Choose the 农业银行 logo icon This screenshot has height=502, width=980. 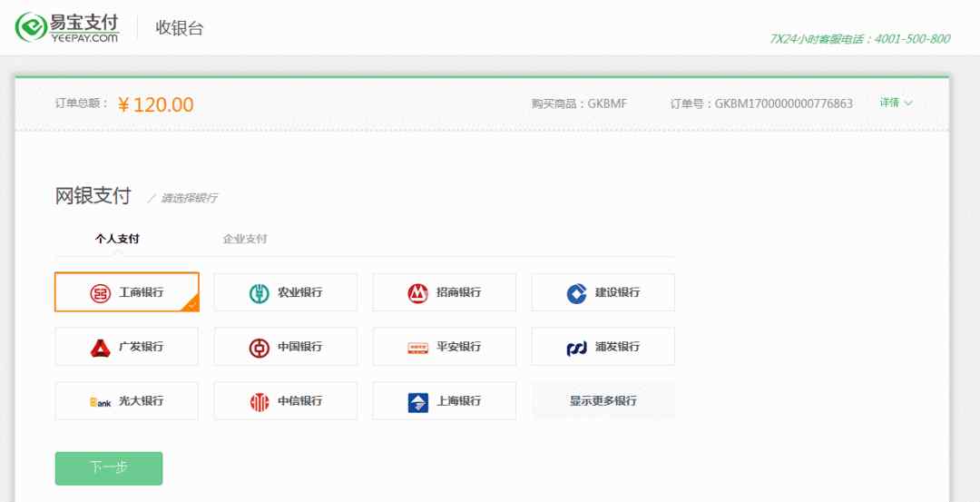(x=260, y=293)
